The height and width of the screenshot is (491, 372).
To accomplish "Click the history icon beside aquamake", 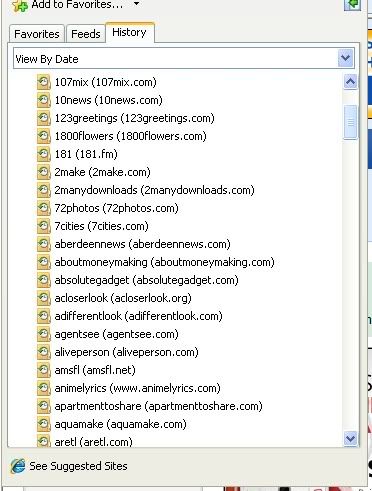I will coord(43,424).
